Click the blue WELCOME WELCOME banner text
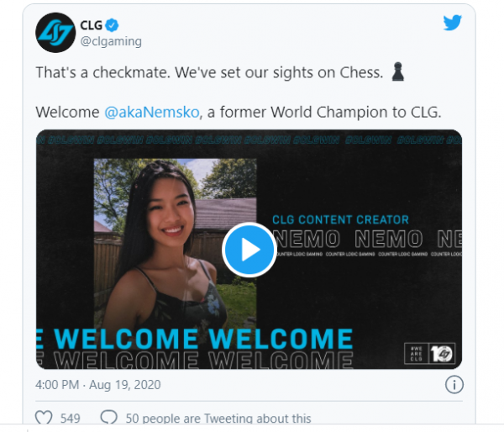 pyautogui.click(x=195, y=339)
